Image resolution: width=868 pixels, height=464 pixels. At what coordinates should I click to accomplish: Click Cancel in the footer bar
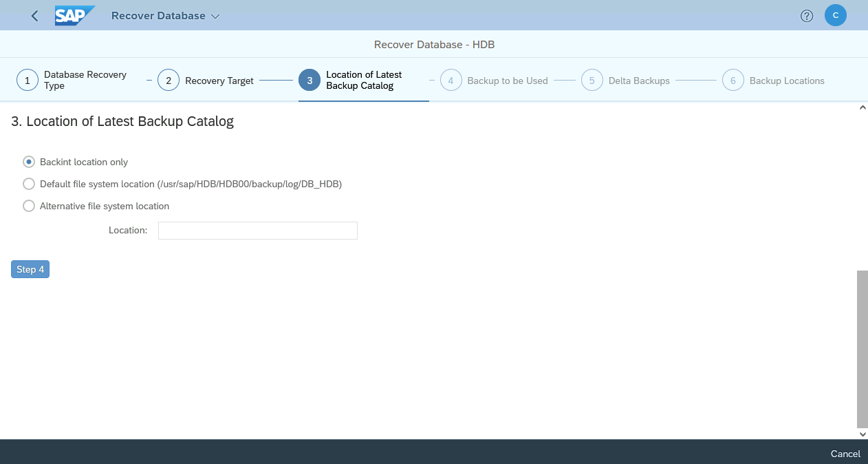click(845, 454)
